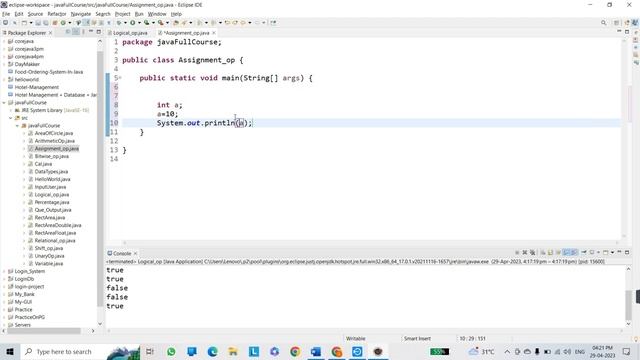Screen dimensions: 640x360
Task: Click Pin Console icon
Action: point(584,253)
